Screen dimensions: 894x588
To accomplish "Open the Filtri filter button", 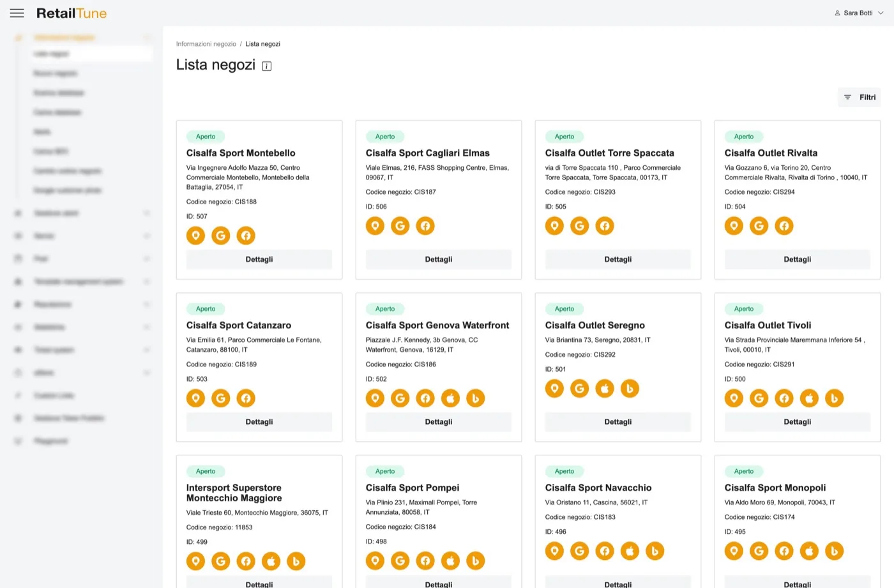I will coord(860,97).
